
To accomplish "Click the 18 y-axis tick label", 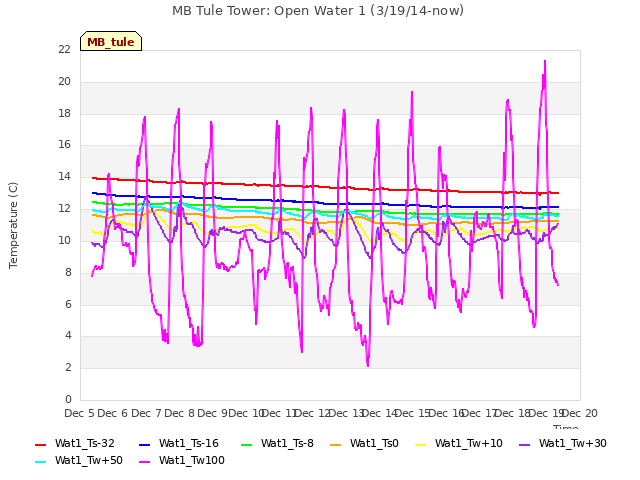I will [x=64, y=113].
